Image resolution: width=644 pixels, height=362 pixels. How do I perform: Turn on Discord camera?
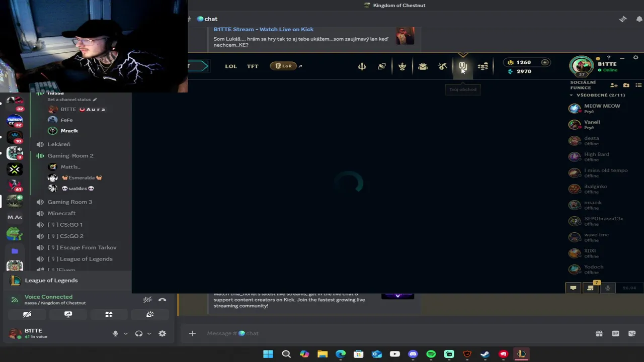[27, 314]
